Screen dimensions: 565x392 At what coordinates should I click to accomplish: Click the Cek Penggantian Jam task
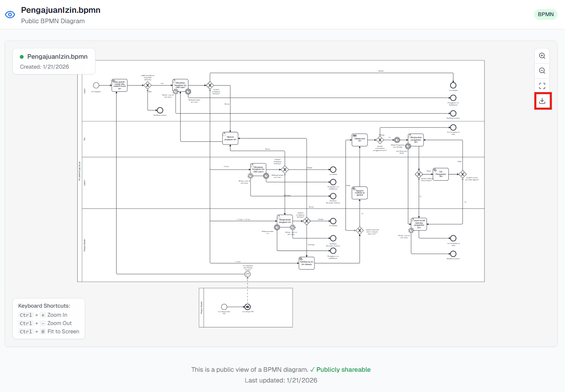click(441, 174)
